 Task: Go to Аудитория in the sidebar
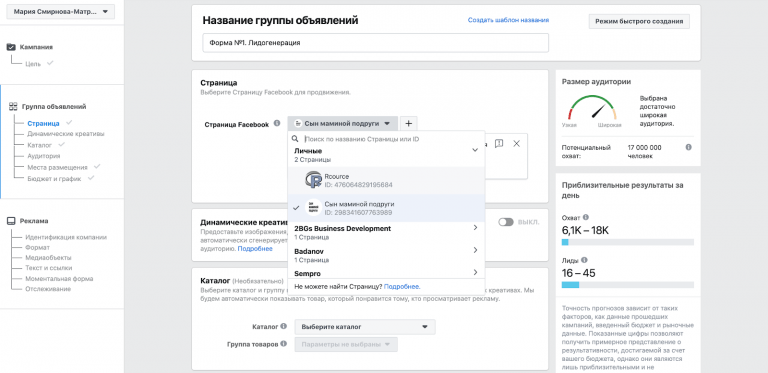click(44, 156)
